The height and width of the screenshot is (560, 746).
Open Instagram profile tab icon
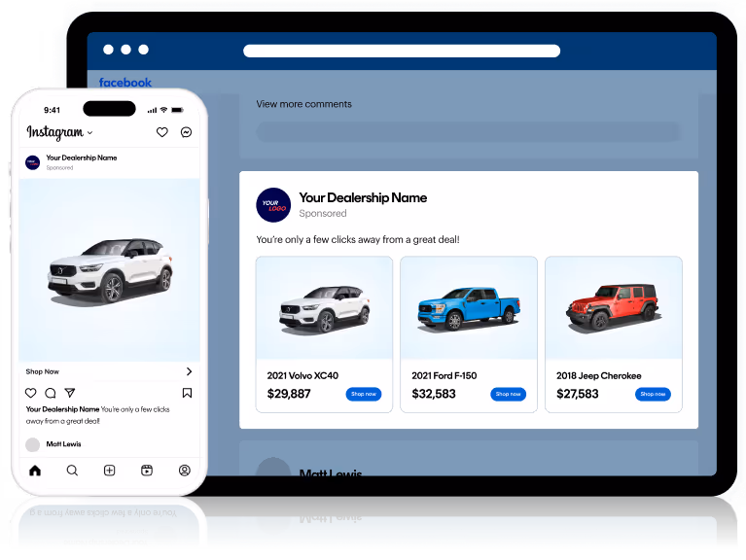185,471
